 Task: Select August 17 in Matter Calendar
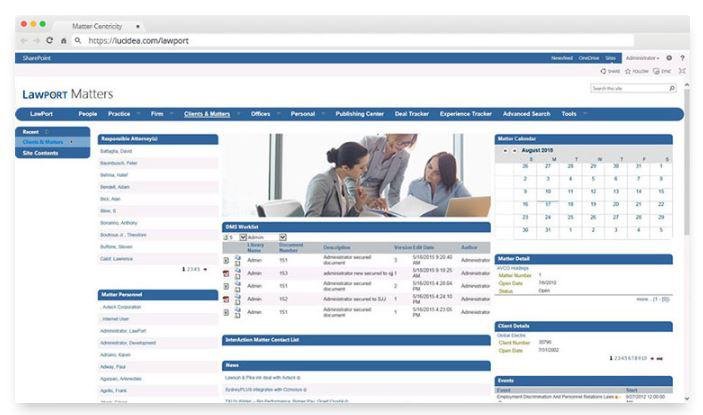(x=548, y=204)
